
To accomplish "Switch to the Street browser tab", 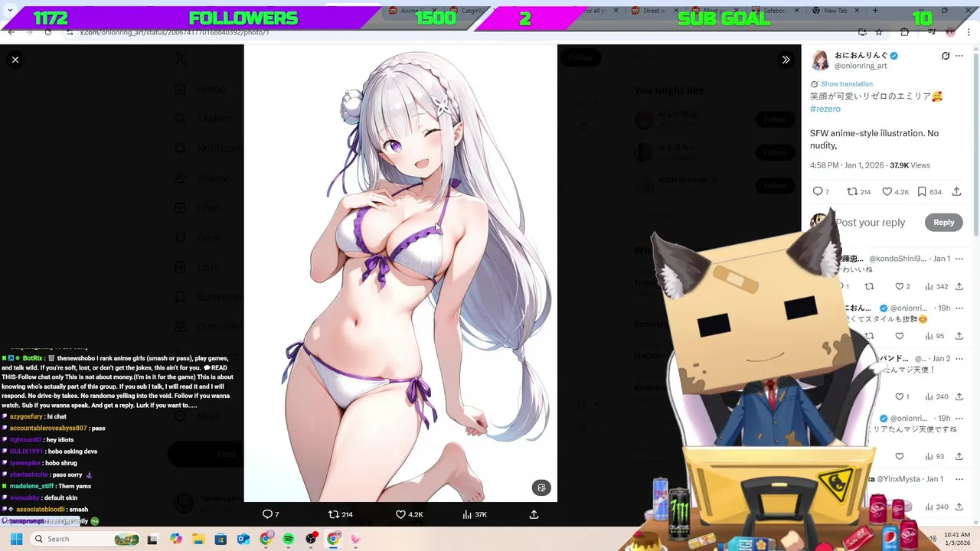I will [655, 11].
